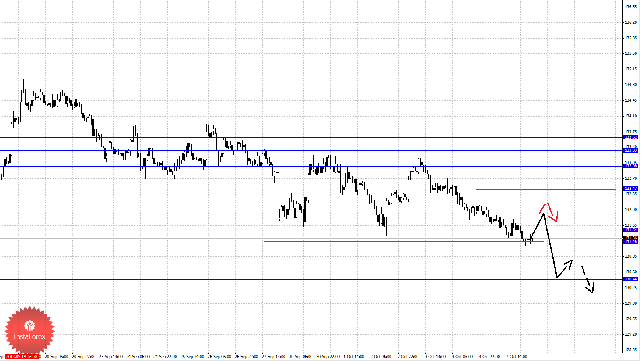
Task: Click the 4 Oct 06:00 time label
Action: tap(463, 357)
